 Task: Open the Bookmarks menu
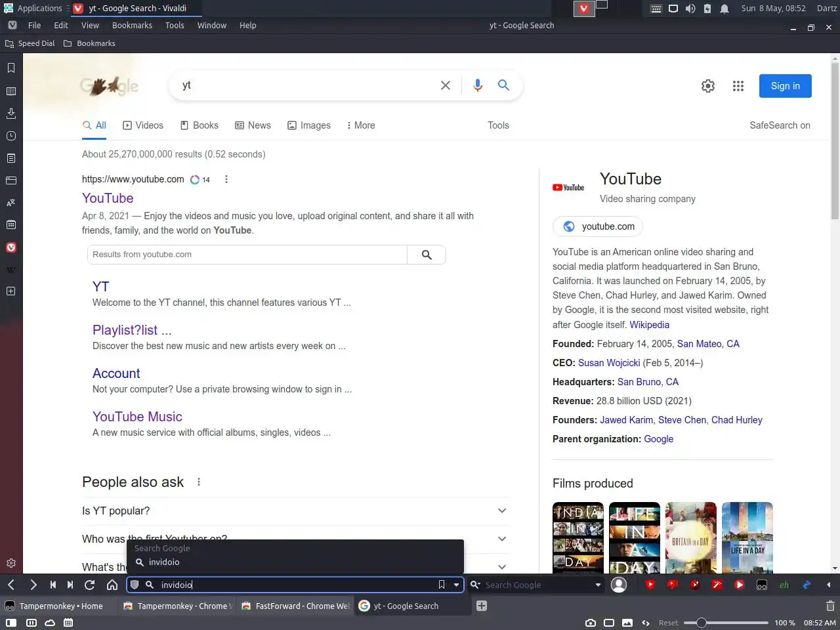[x=132, y=25]
